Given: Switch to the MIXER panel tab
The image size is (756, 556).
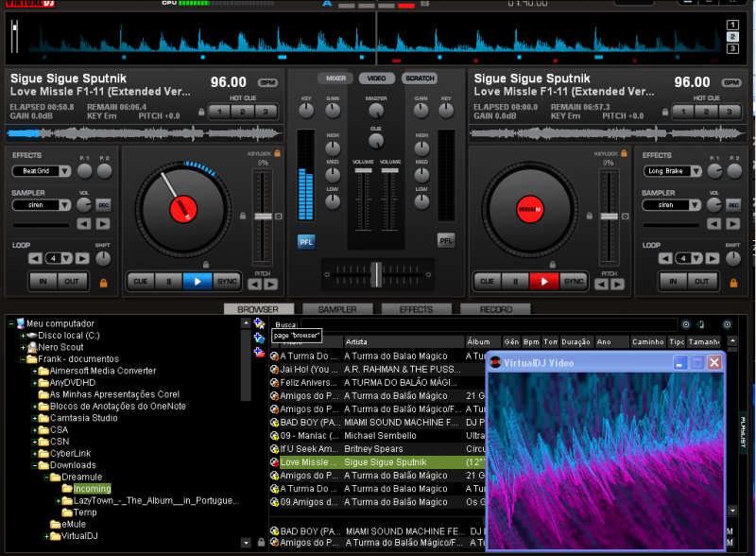Looking at the screenshot, I should coord(335,78).
